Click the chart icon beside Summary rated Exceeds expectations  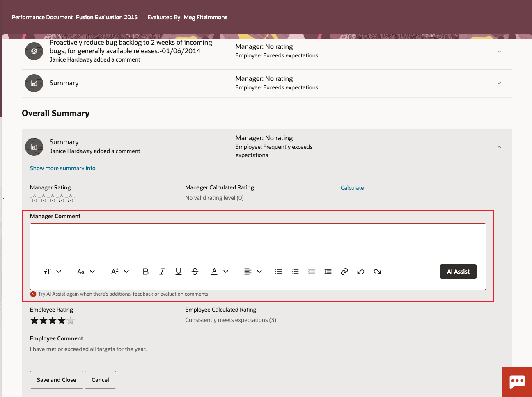coord(34,83)
